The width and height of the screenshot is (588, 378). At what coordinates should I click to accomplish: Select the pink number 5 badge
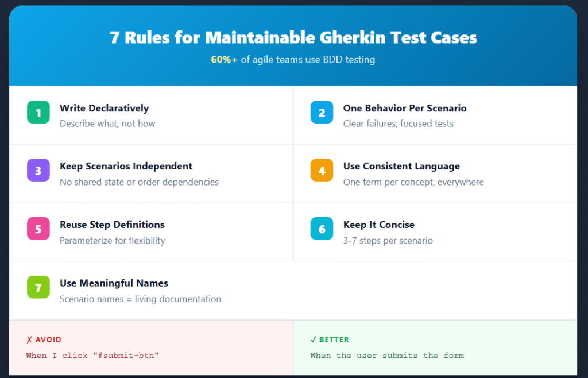click(x=38, y=229)
